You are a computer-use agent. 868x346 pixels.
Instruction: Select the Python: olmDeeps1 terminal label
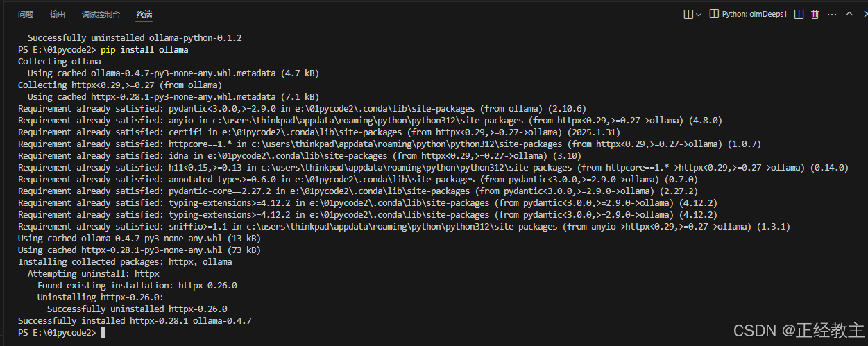click(x=754, y=14)
